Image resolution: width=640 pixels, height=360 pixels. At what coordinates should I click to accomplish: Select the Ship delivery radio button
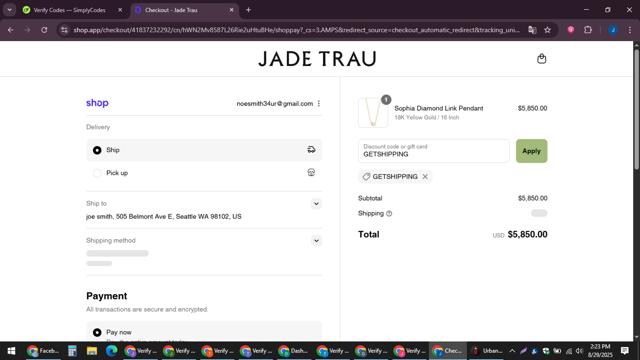(97, 150)
